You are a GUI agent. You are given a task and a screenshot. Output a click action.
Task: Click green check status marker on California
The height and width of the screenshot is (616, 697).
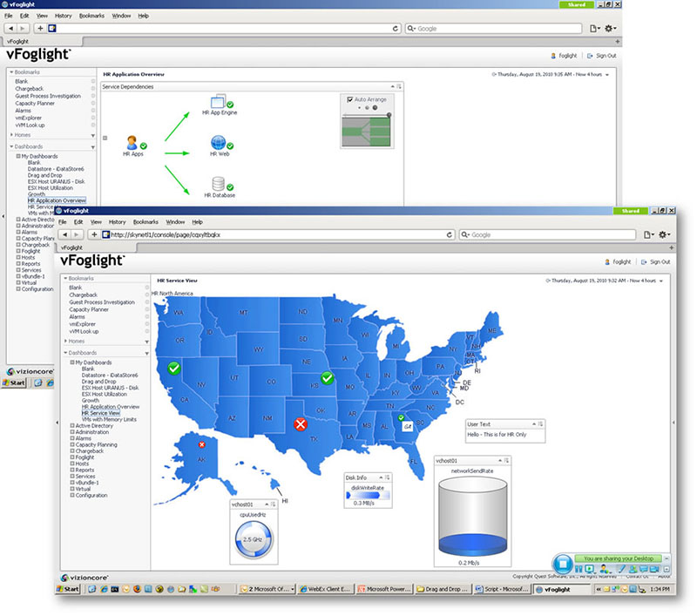tap(173, 368)
